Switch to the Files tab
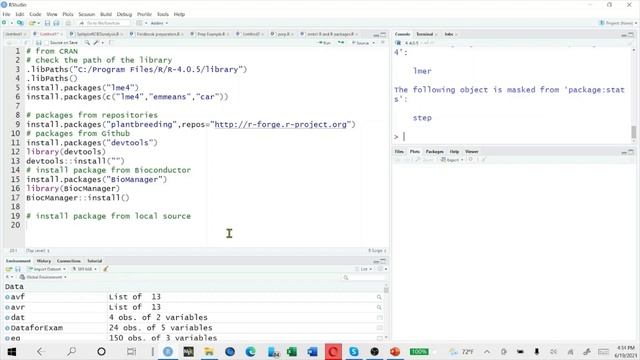640x360 pixels. pyautogui.click(x=399, y=151)
